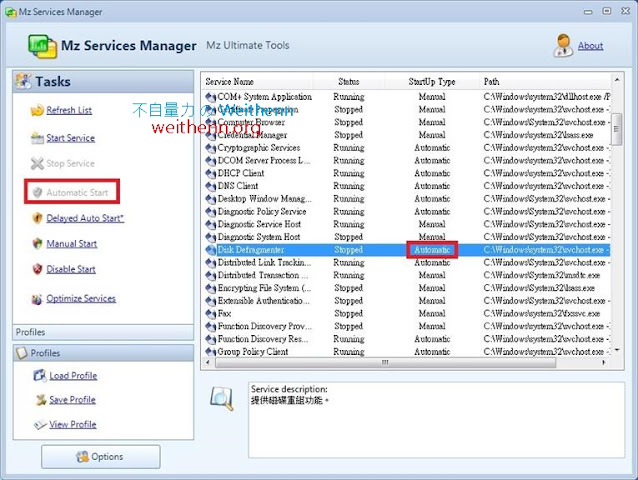Click the magnifier icon beside Service description
Viewport: 638px width, 480px height.
point(222,399)
